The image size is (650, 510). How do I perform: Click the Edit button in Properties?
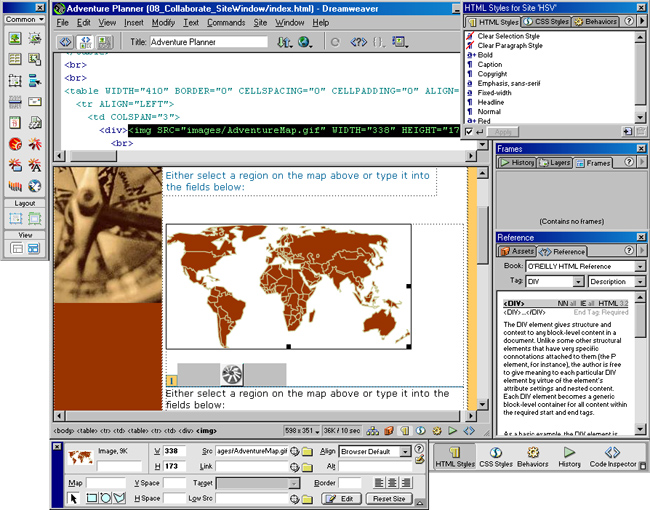click(344, 498)
